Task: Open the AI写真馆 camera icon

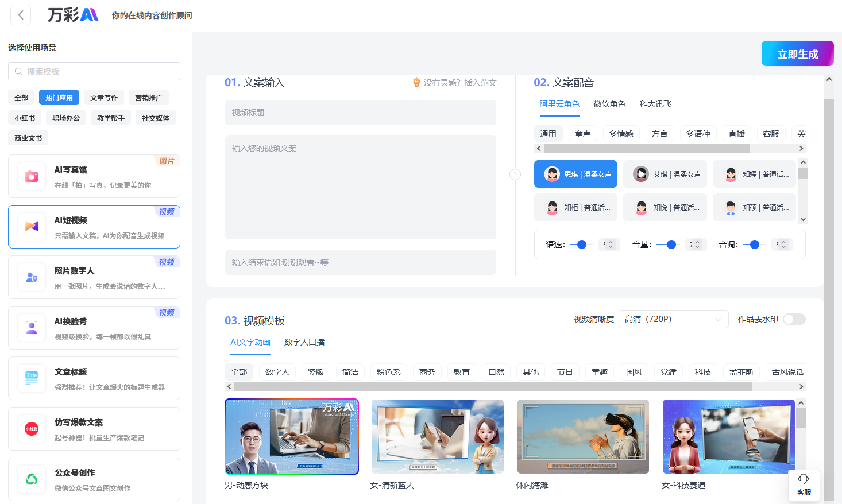Action: (32, 176)
